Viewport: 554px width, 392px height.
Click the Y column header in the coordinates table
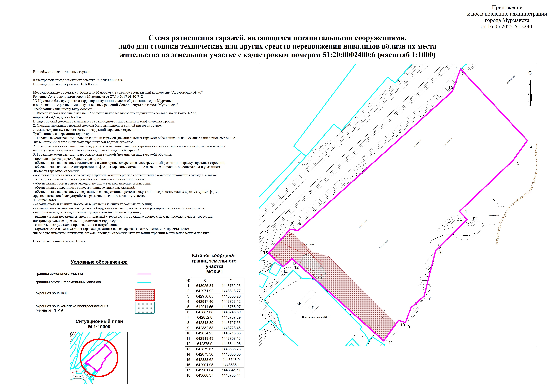231,280
